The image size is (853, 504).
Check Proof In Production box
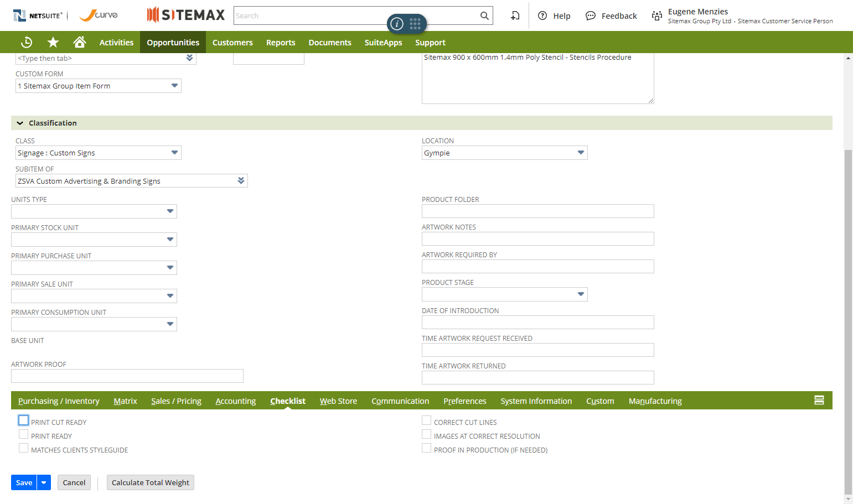click(x=426, y=448)
